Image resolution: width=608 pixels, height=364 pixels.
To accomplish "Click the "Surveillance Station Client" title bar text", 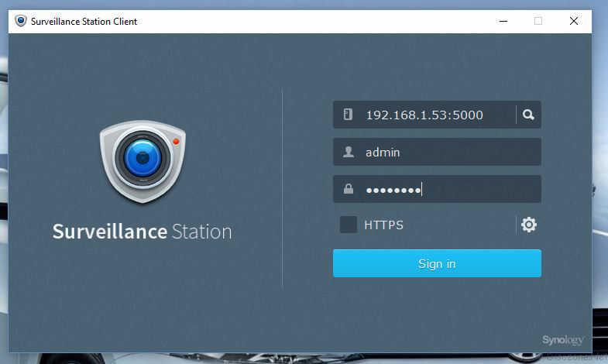I will [x=84, y=22].
